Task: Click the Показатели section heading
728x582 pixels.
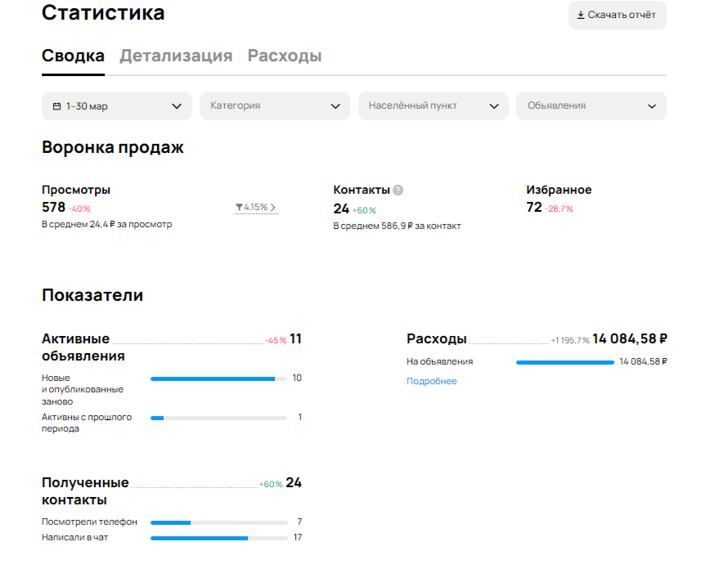Action: (x=92, y=295)
